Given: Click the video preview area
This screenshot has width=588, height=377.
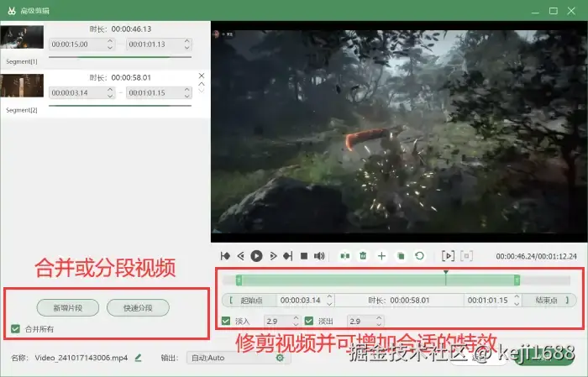Looking at the screenshot, I should coord(399,132).
